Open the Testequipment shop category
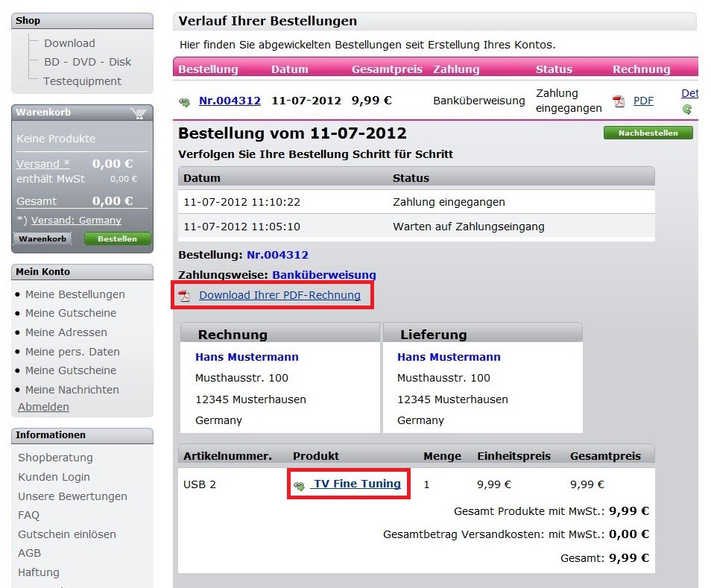 82,81
